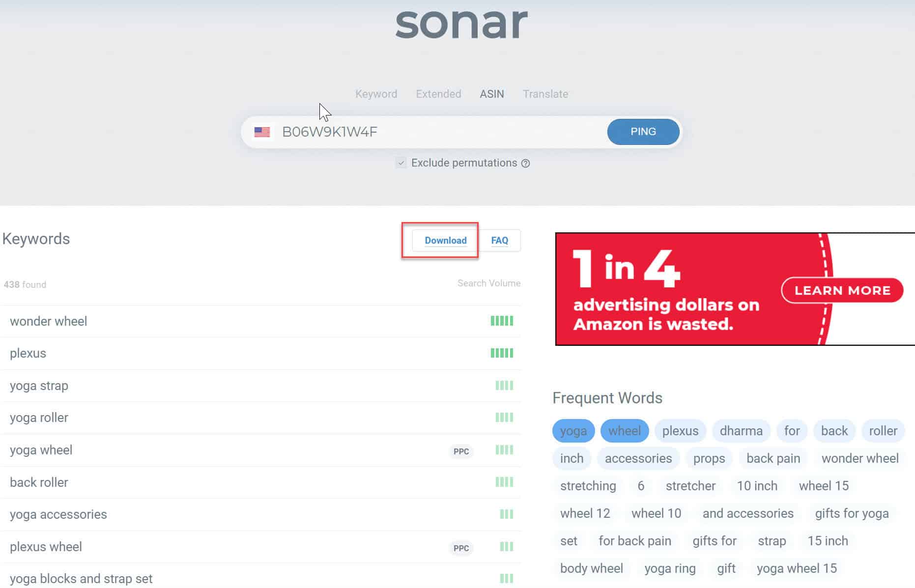Select the plexus frequent word tag

click(x=680, y=431)
